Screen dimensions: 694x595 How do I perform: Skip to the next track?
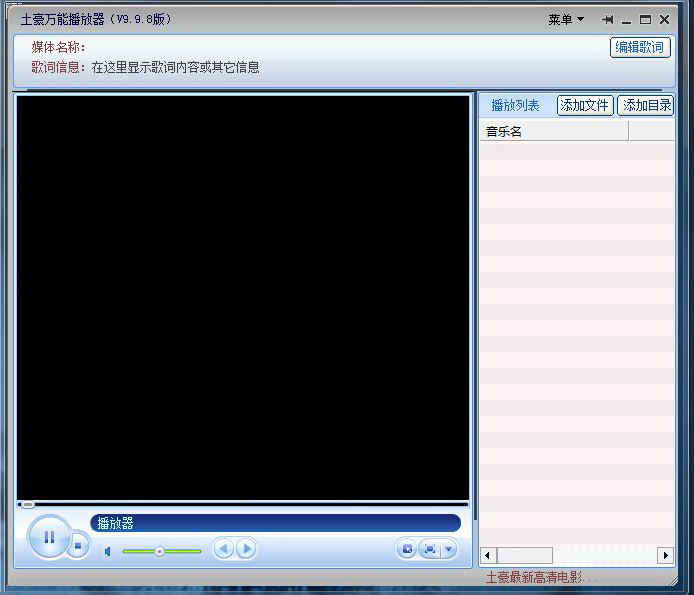(247, 549)
